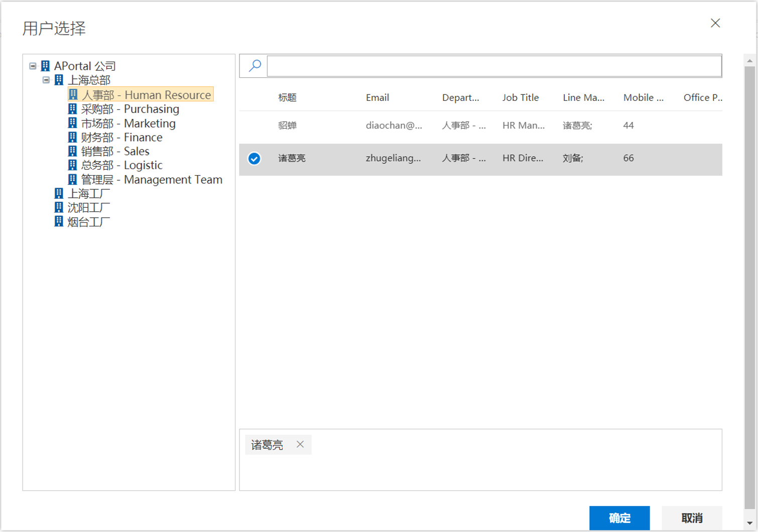
Task: Click the 烟台工厂 building icon
Action: [x=59, y=221]
